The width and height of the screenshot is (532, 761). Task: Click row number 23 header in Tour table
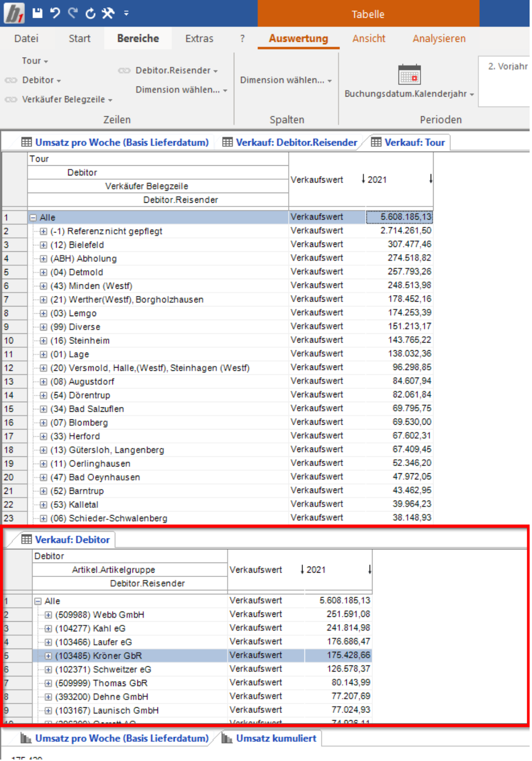14,518
